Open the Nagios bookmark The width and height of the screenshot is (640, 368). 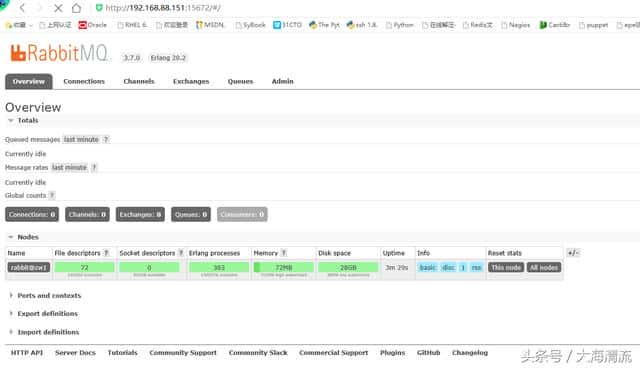point(516,25)
